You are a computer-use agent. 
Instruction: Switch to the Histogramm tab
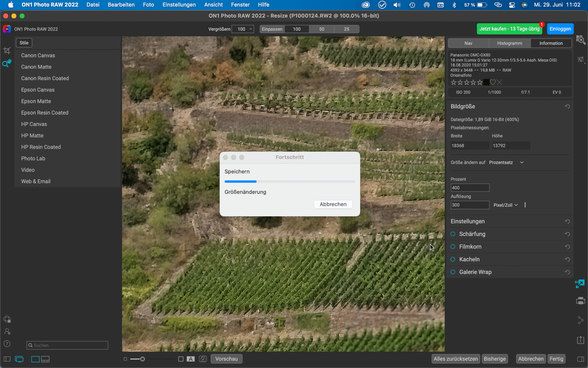pos(510,43)
